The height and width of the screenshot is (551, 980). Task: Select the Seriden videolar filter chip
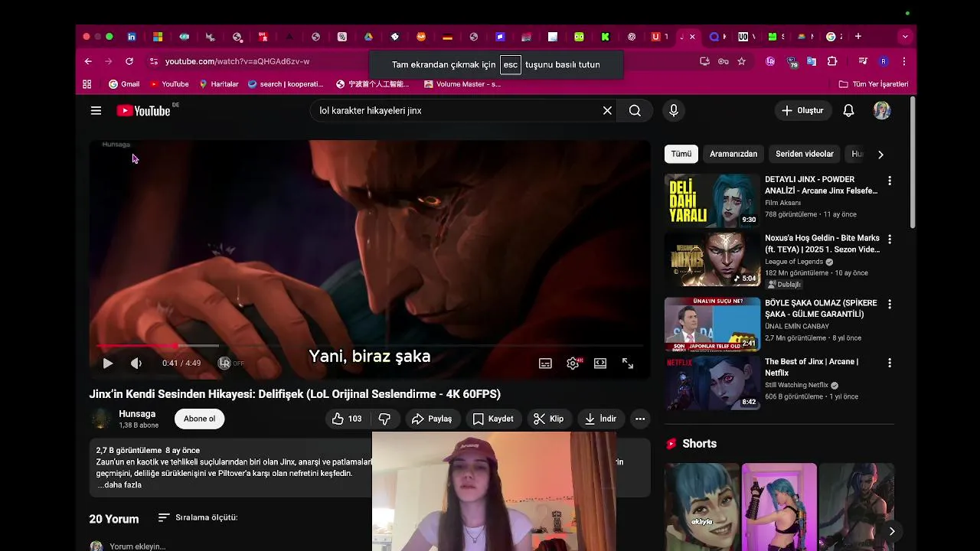(x=805, y=154)
